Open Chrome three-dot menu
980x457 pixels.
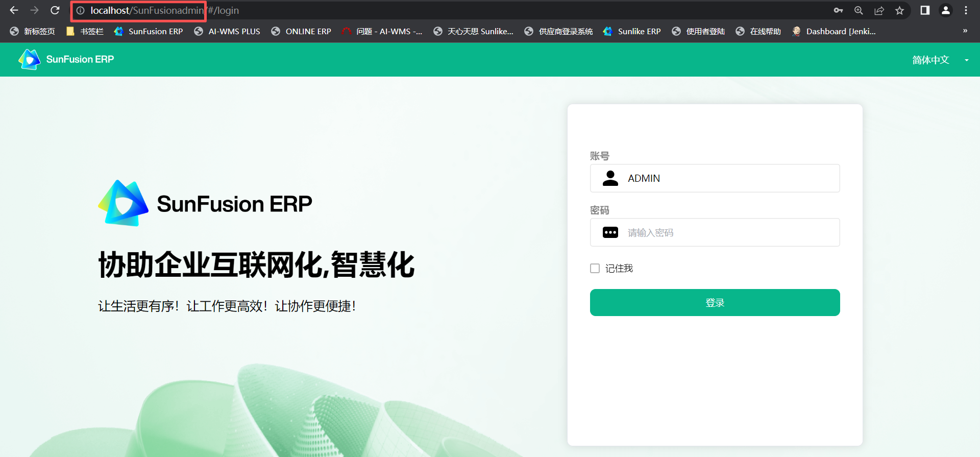coord(966,10)
